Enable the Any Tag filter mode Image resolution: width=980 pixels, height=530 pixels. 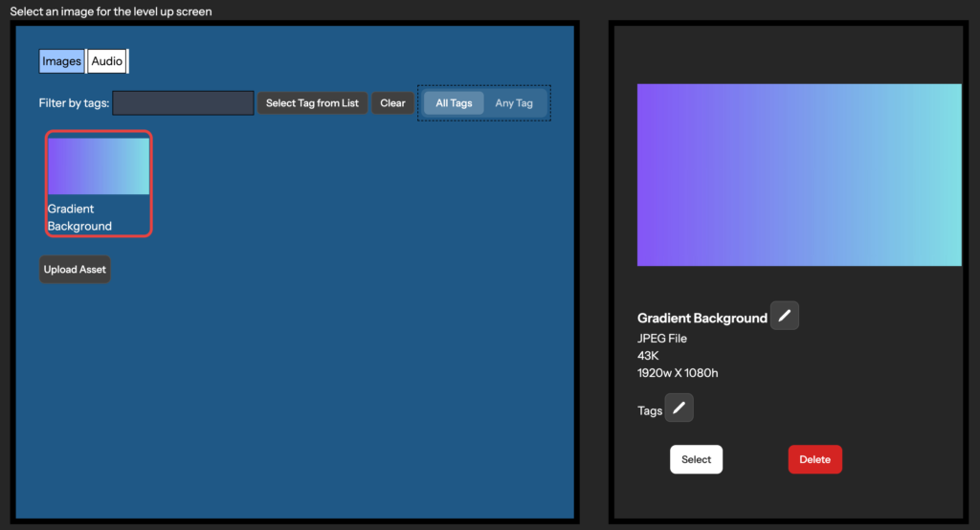[x=514, y=103]
